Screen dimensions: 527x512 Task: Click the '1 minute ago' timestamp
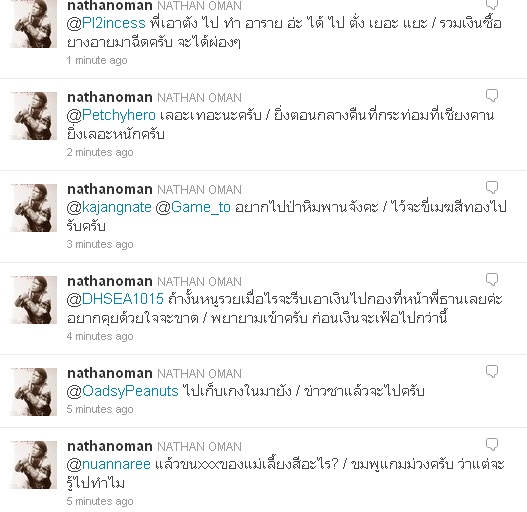click(x=97, y=60)
